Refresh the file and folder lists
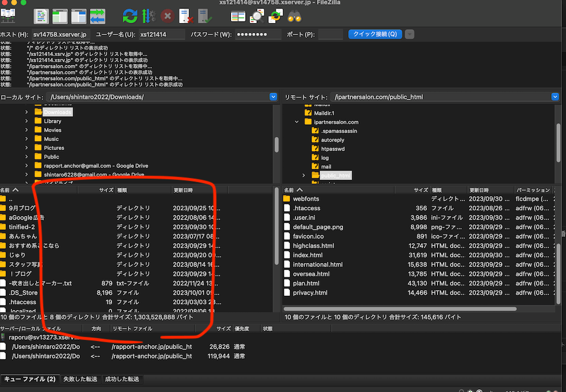 [x=130, y=16]
